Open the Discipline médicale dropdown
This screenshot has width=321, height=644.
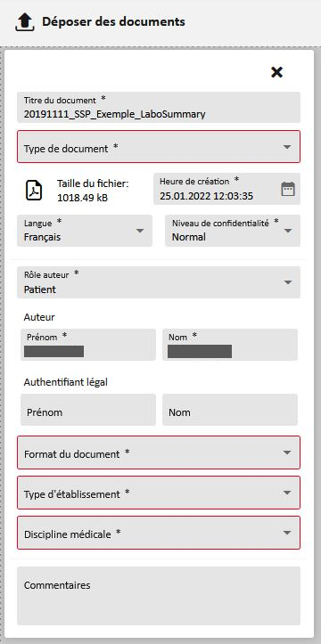pyautogui.click(x=159, y=533)
